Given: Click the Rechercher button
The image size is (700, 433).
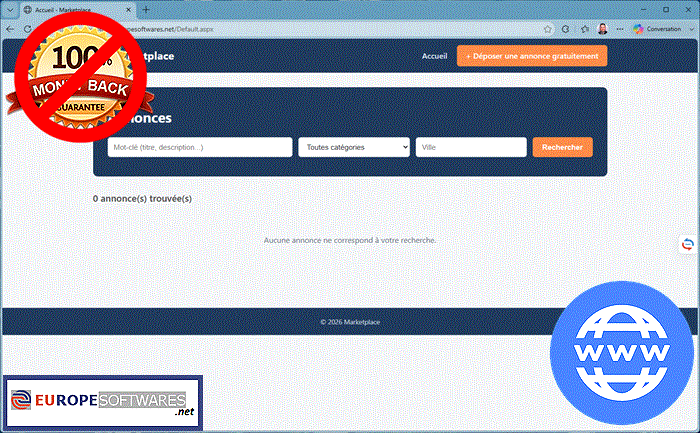Looking at the screenshot, I should coord(562,147).
